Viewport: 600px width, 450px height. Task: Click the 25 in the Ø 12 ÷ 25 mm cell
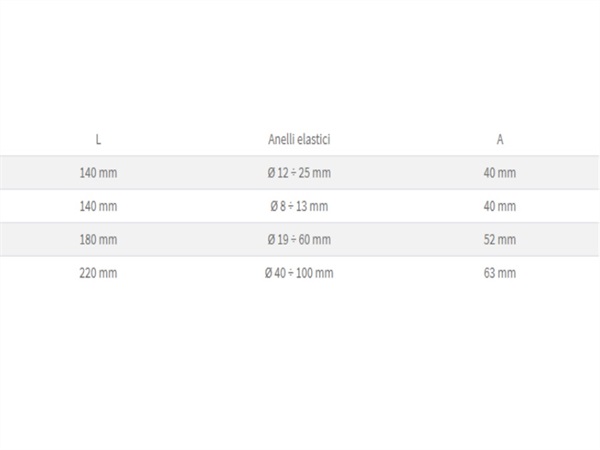point(304,173)
